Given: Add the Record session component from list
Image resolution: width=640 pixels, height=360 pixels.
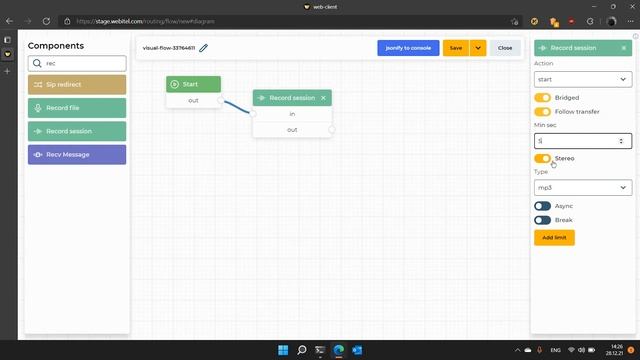Looking at the screenshot, I should pos(77,131).
